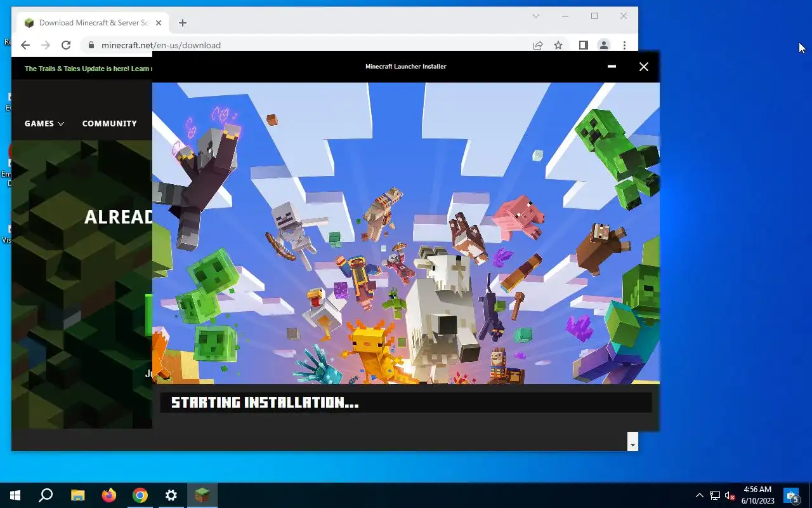
Task: Open the Chrome tab search chevron
Action: 536,16
